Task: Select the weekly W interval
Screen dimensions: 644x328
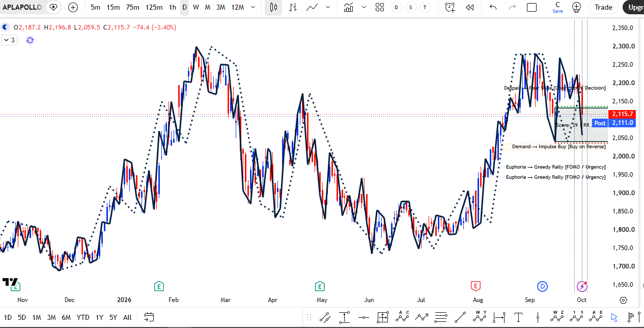Action: [195, 7]
